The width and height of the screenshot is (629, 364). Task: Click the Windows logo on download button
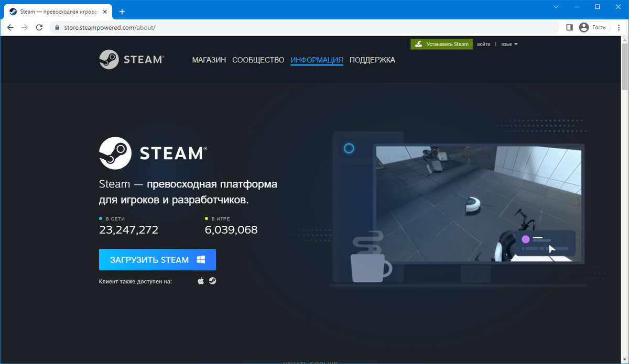tap(200, 259)
